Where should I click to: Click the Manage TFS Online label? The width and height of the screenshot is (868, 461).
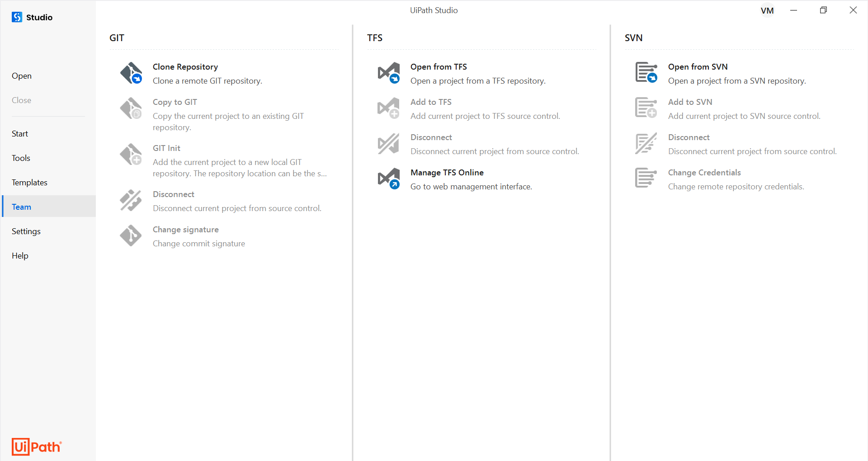pos(447,173)
